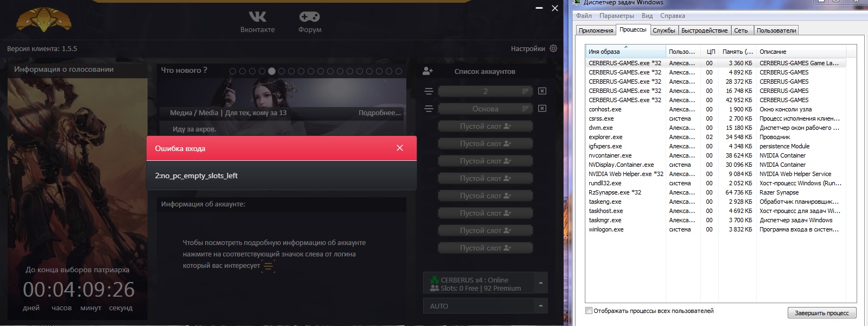Follow the Подробнее... link on news banner
The image size is (868, 326).
379,113
